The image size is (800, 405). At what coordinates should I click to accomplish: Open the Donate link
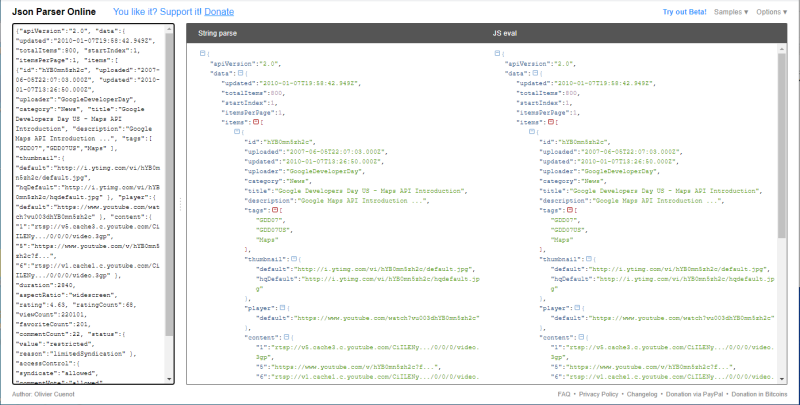point(219,11)
